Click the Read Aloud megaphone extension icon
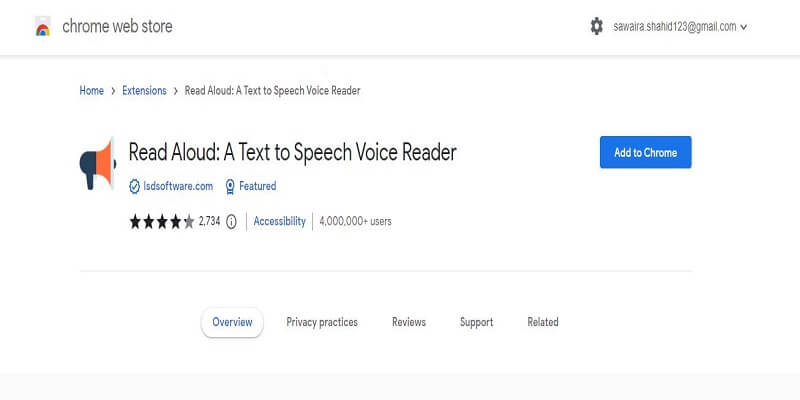This screenshot has width=800, height=400. tap(98, 164)
